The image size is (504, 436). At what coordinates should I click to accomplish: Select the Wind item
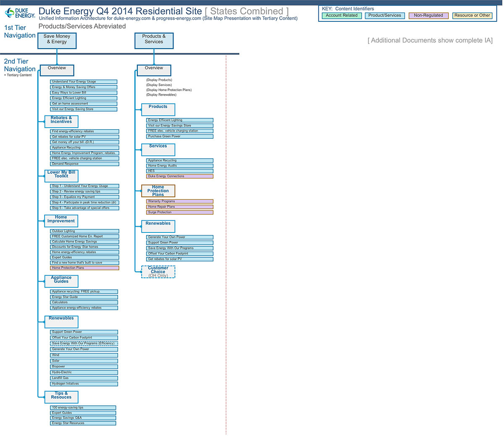pos(84,355)
